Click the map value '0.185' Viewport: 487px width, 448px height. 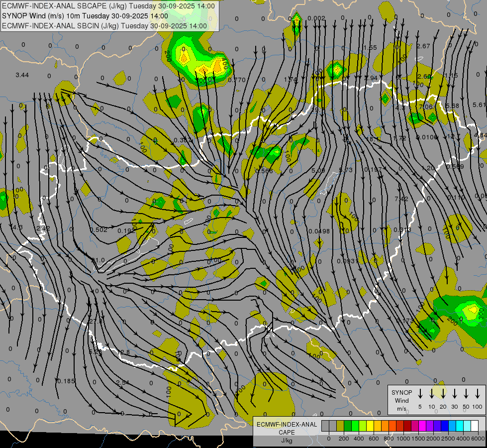66,381
